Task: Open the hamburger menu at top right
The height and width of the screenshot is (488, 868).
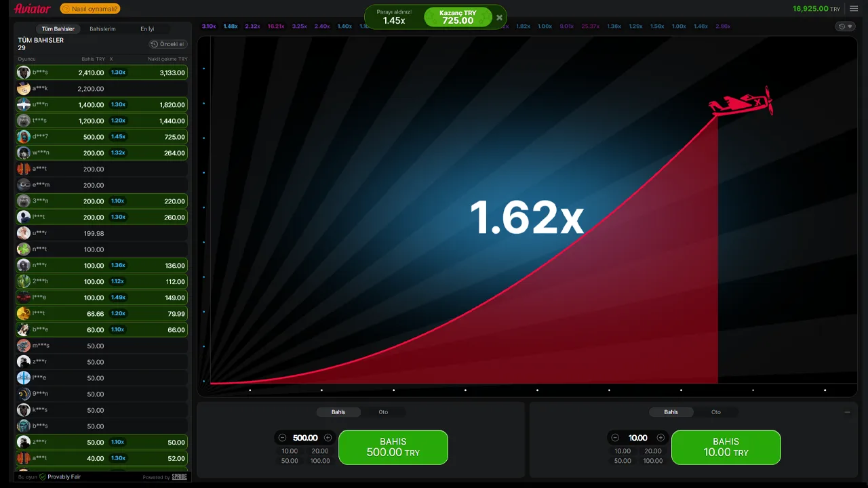Action: click(854, 9)
